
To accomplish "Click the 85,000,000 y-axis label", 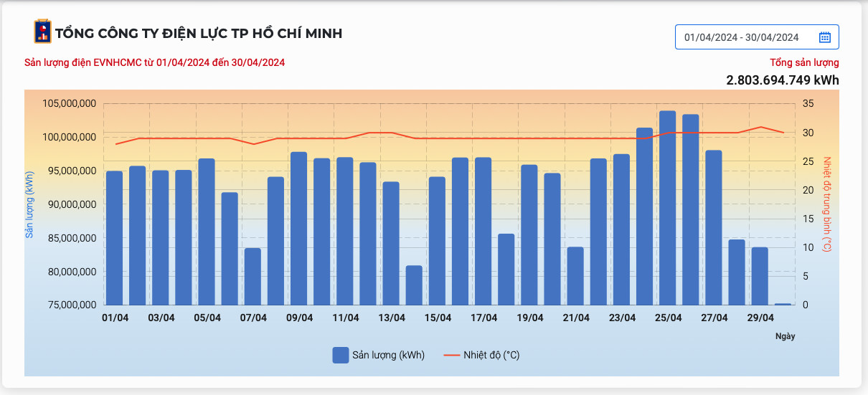I will pos(72,238).
